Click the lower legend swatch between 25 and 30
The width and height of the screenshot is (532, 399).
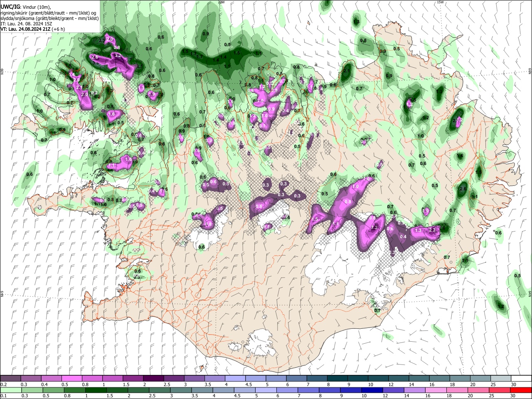(499, 390)
